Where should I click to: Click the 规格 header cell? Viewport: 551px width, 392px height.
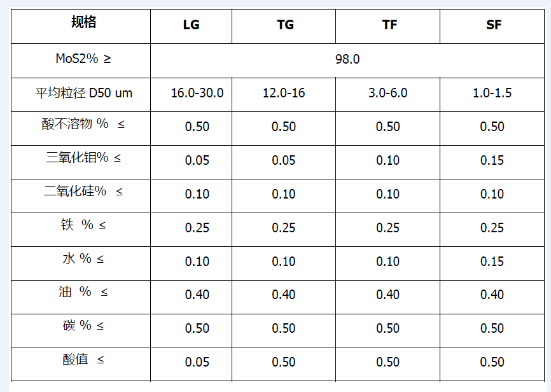click(x=83, y=23)
